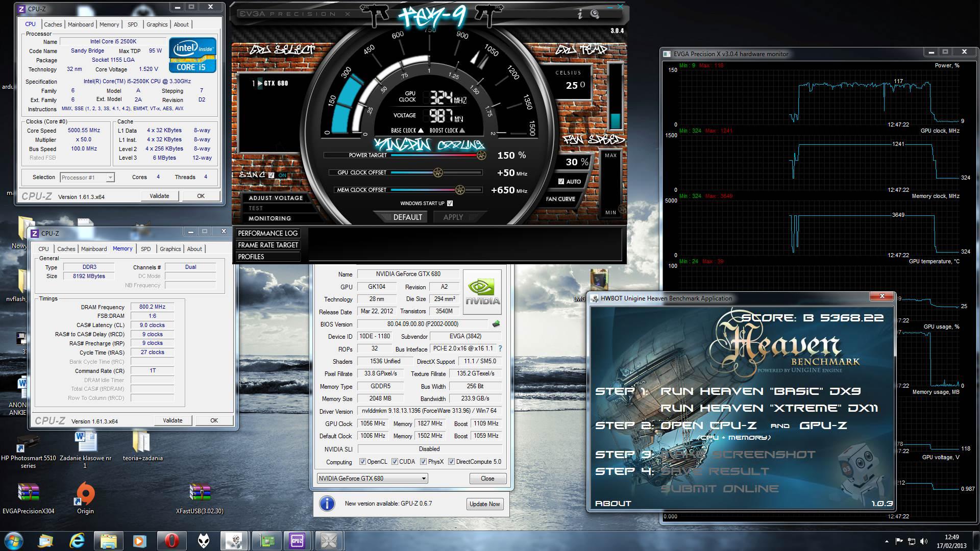The image size is (980, 551).
Task: Show hidden tray icons arrow
Action: pos(887,541)
